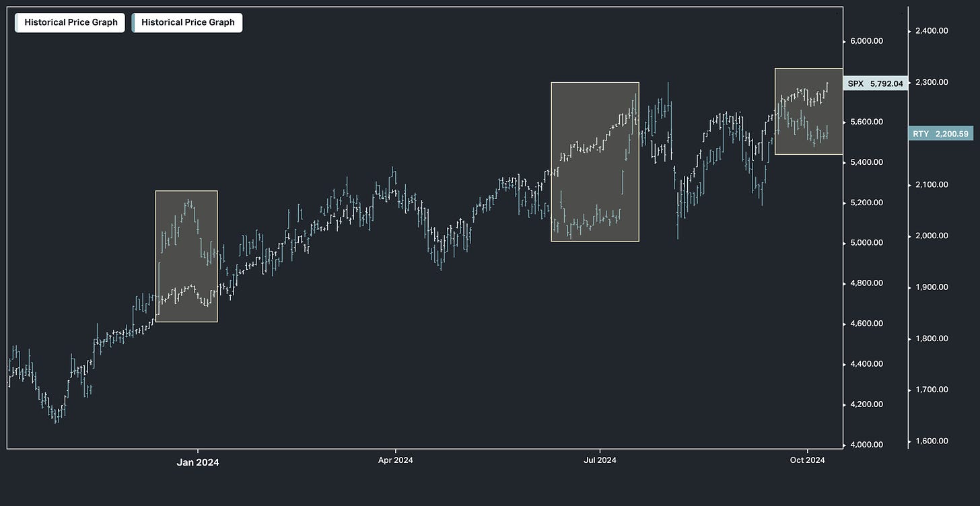Click the 4,800.00 SPX axis value
Viewport: 980px width, 506px height.
[867, 283]
